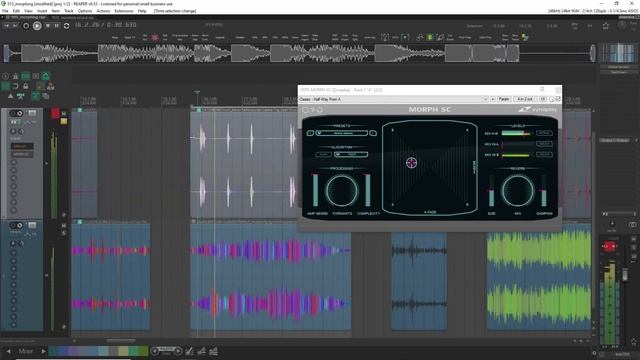Open the Morph SC Presets dropdown
640x360 pixels.
(342, 133)
